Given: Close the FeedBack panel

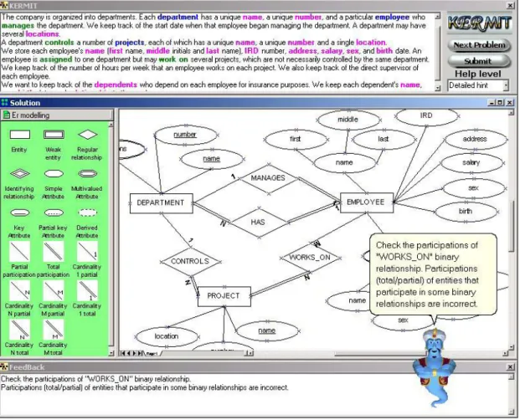Looking at the screenshot, I should pos(511,367).
